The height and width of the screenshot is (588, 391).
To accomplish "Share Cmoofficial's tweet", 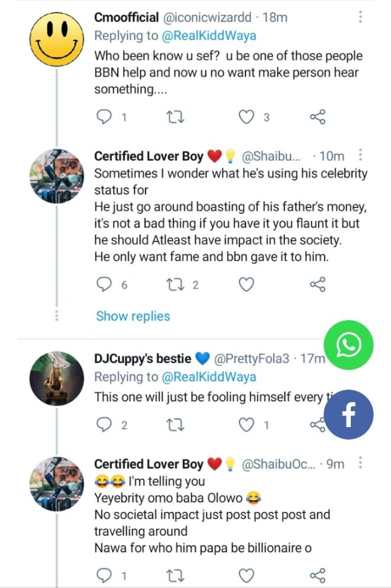I will coord(318,117).
